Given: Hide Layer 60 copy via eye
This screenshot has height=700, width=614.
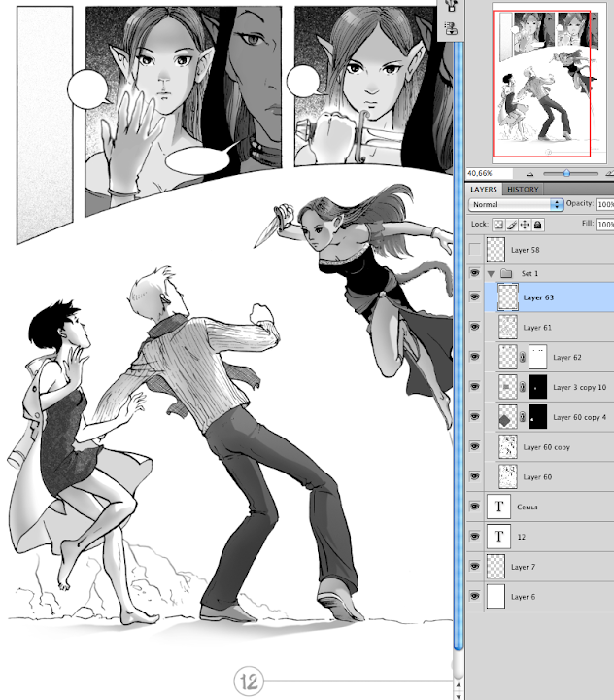Looking at the screenshot, I should [475, 446].
